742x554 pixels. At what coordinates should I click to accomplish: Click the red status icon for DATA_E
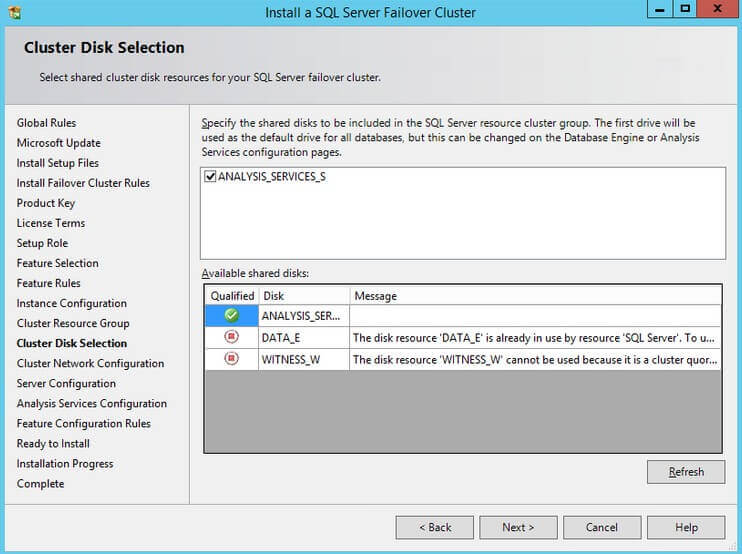pyautogui.click(x=231, y=338)
